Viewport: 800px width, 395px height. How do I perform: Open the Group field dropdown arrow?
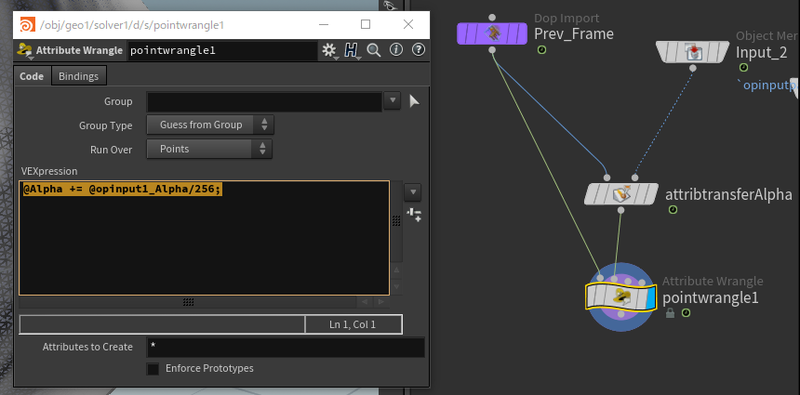[x=392, y=101]
